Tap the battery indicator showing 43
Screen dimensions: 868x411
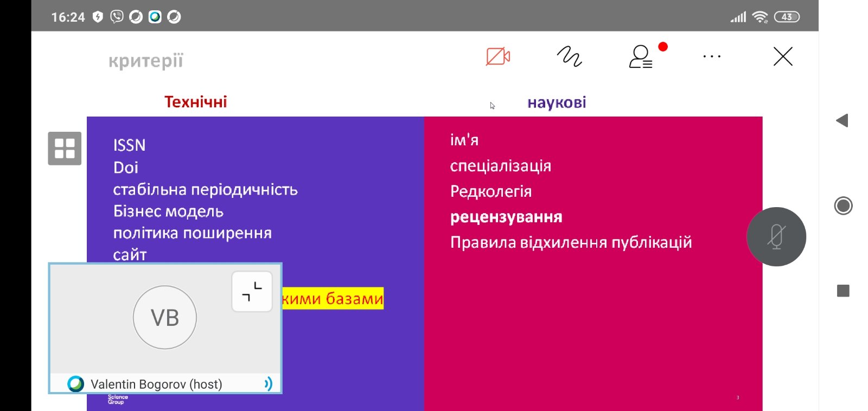[x=786, y=17]
